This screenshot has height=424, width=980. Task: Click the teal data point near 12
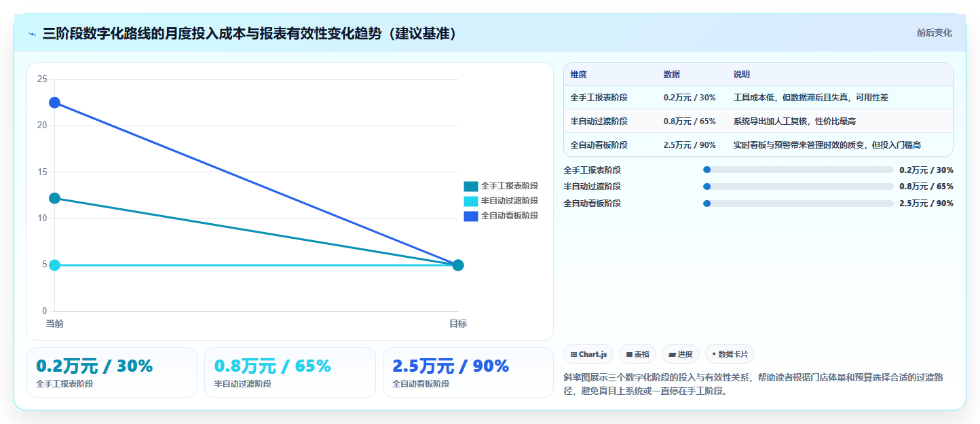54,198
